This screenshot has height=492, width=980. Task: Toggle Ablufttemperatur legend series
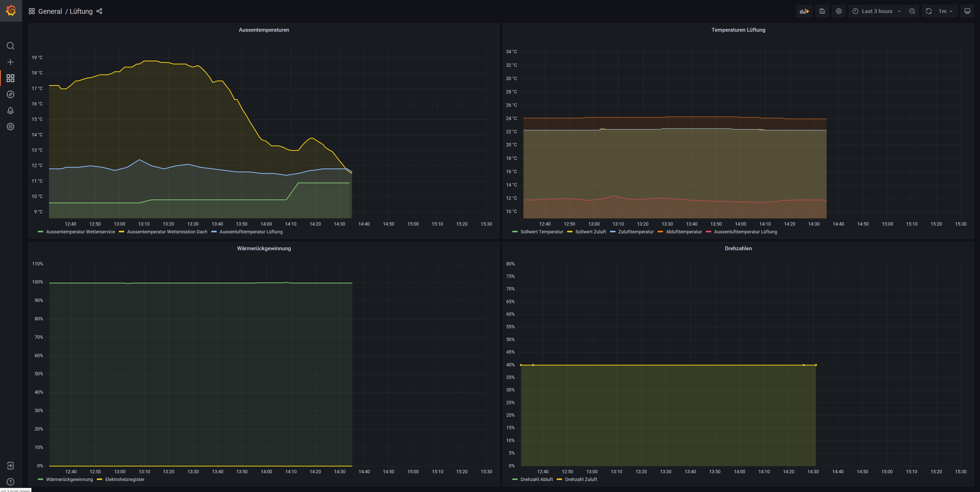(684, 232)
